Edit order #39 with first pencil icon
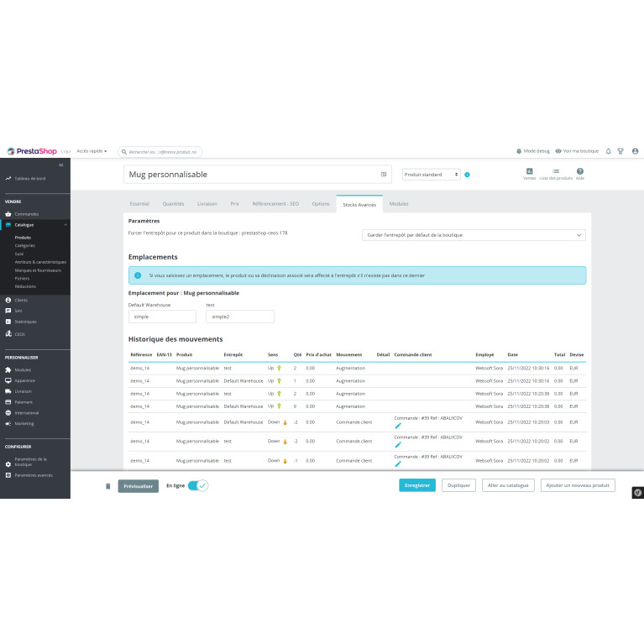644x644 pixels. 398,426
